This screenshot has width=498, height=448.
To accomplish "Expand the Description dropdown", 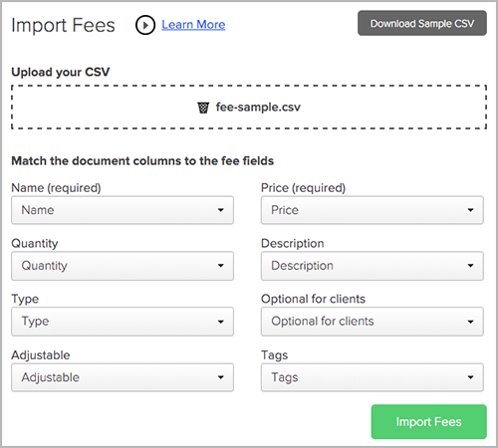I will [x=373, y=266].
